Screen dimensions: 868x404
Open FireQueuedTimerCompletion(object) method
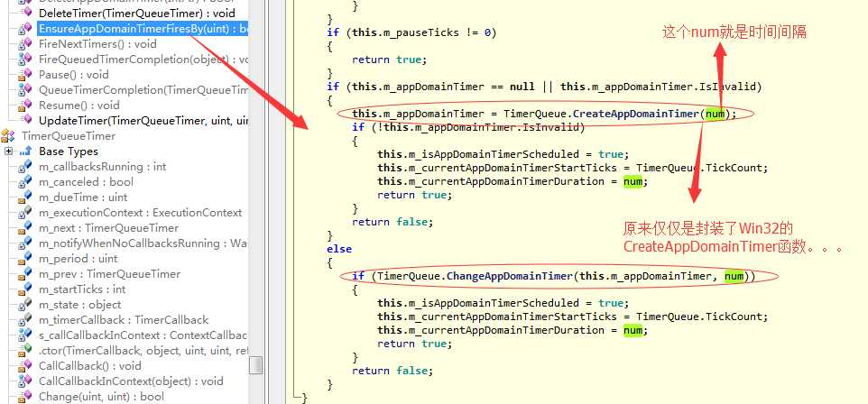[x=143, y=60]
